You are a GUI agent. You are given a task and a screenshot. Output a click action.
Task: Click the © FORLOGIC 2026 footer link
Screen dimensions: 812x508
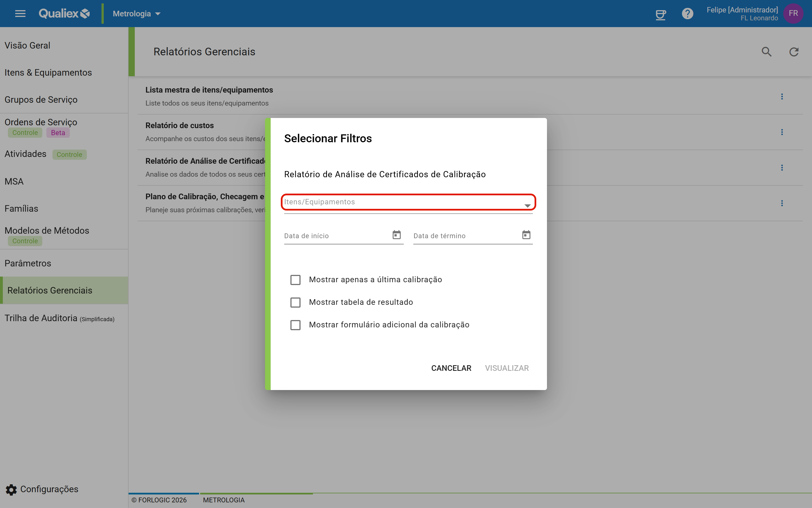coord(159,500)
